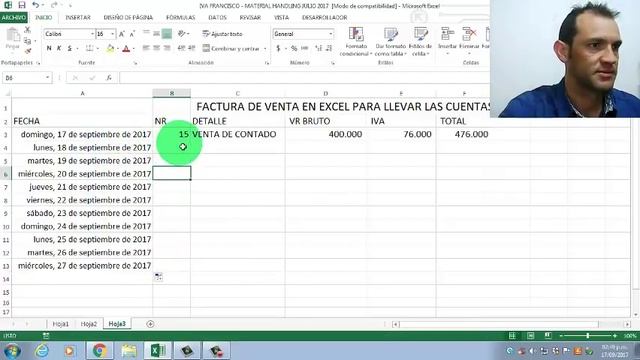Increase font size with the large A
Viewport: 640px width, 360px height.
pos(122,34)
